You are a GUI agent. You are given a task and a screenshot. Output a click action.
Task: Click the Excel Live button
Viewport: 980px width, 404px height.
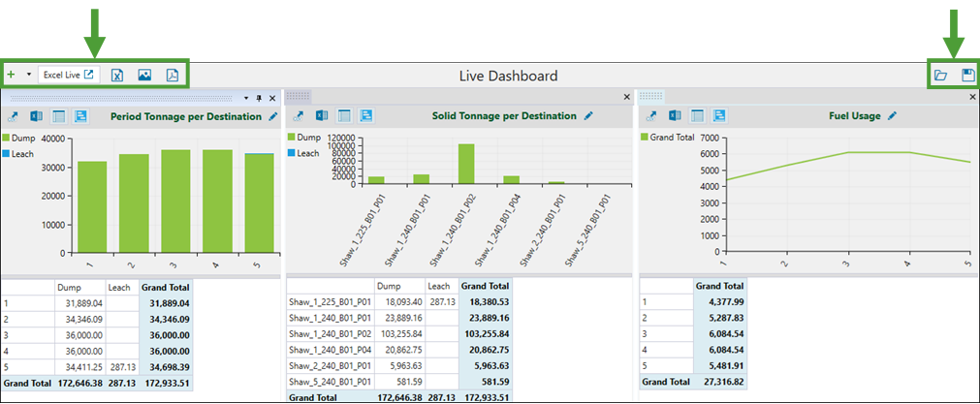70,75
